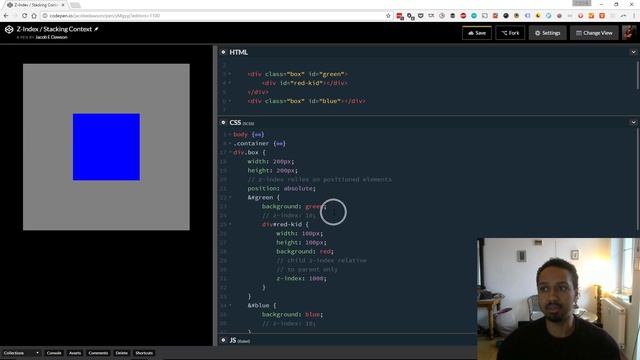Collapse the &#blue block fold arrow
The image size is (640, 360).
[230, 305]
